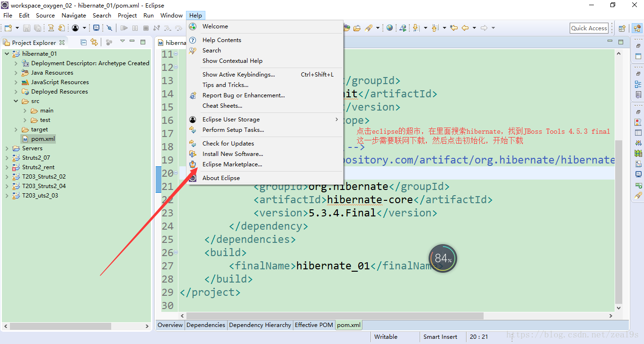Viewport: 644px width, 344px height.
Task: Minimize the Project Explorer view
Action: [x=132, y=42]
